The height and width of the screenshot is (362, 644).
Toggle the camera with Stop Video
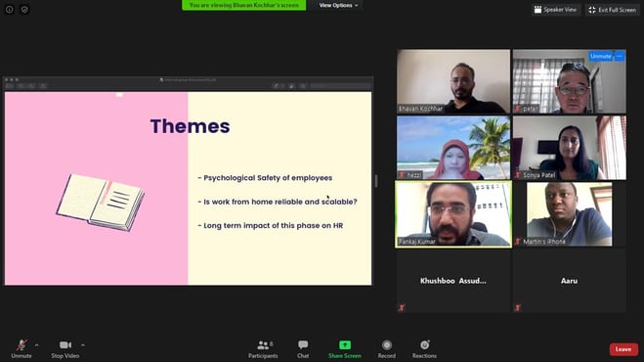[x=65, y=349]
